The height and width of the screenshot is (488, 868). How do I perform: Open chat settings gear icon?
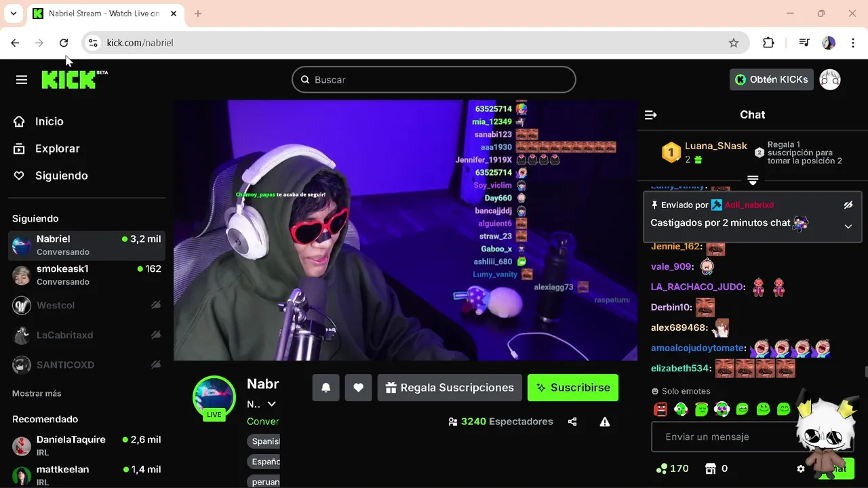pos(801,468)
